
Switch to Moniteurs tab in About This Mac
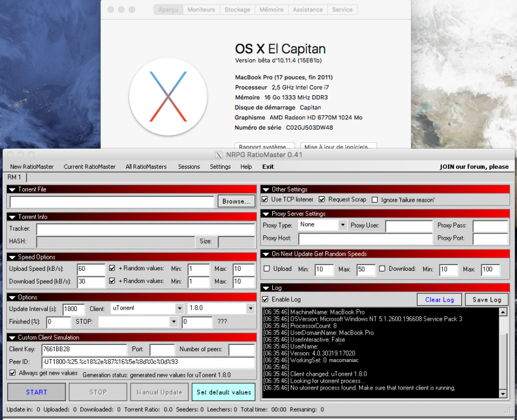tap(201, 10)
